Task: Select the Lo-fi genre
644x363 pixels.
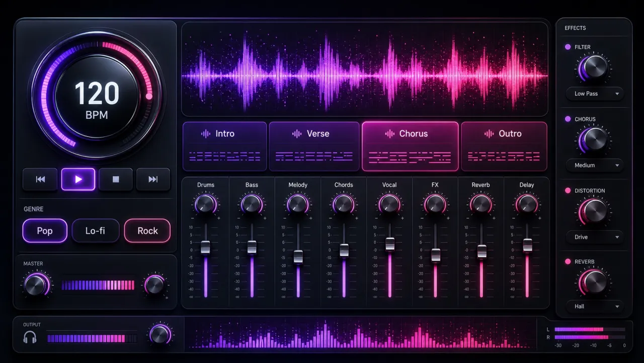Action: tap(96, 231)
